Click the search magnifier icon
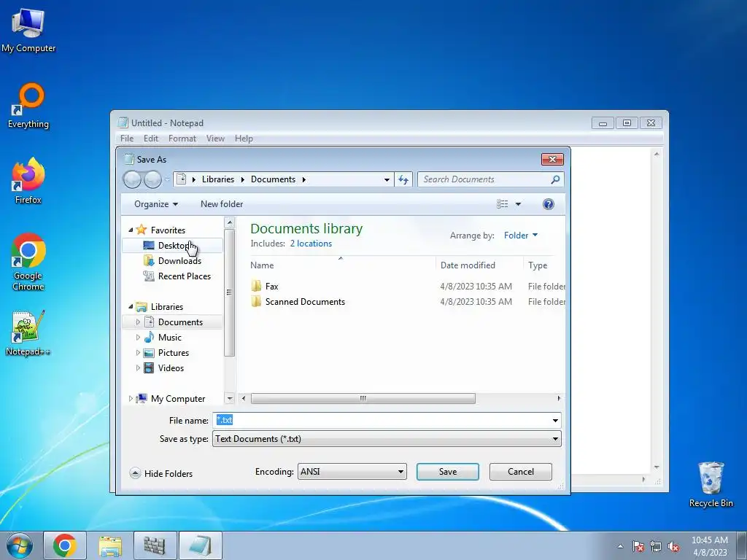This screenshot has width=747, height=560. [555, 179]
